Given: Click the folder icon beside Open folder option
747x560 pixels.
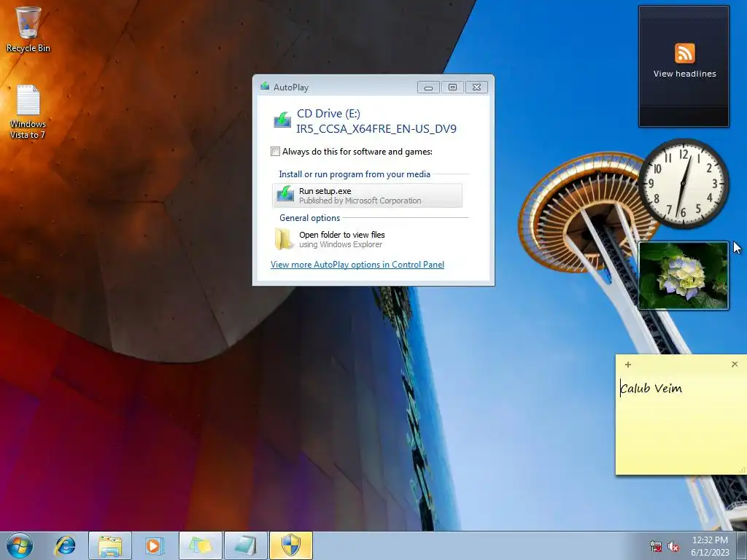Looking at the screenshot, I should [x=284, y=239].
